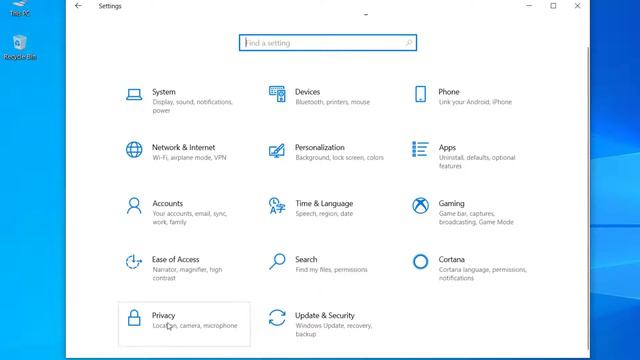Screen dimensions: 640x360
Task: Click 'Find my files, permissions' text
Action: click(x=331, y=269)
